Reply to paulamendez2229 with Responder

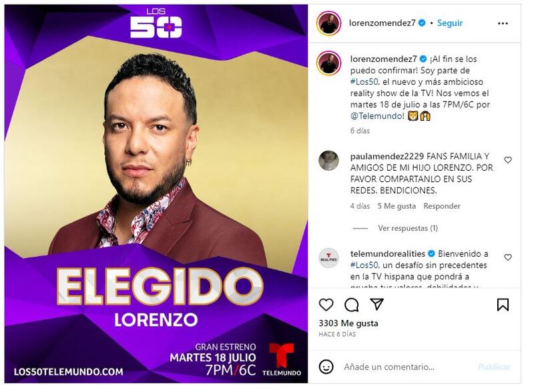click(x=442, y=206)
